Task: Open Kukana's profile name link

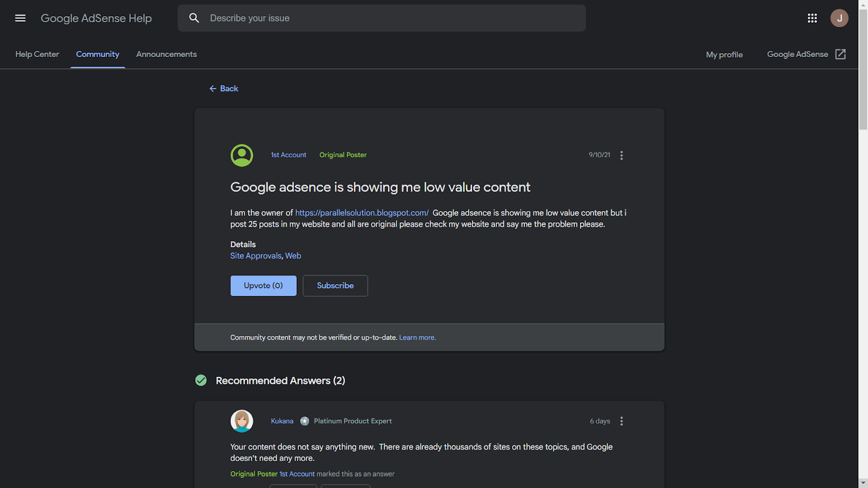Action: click(282, 421)
